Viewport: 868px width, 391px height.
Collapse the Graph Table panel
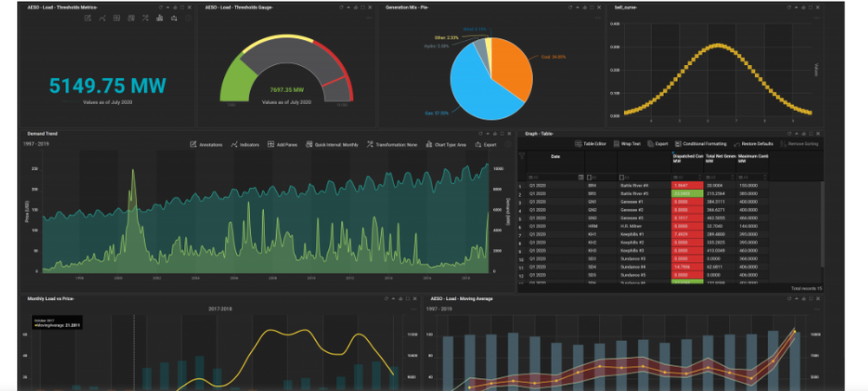(x=797, y=134)
